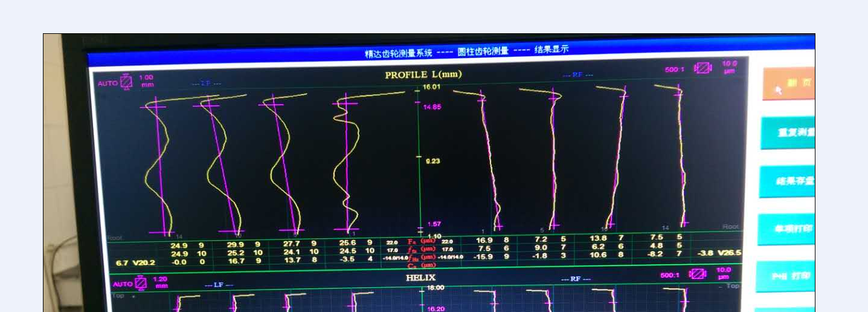Click the 24.1 table value
The width and height of the screenshot is (868, 312).
click(292, 252)
